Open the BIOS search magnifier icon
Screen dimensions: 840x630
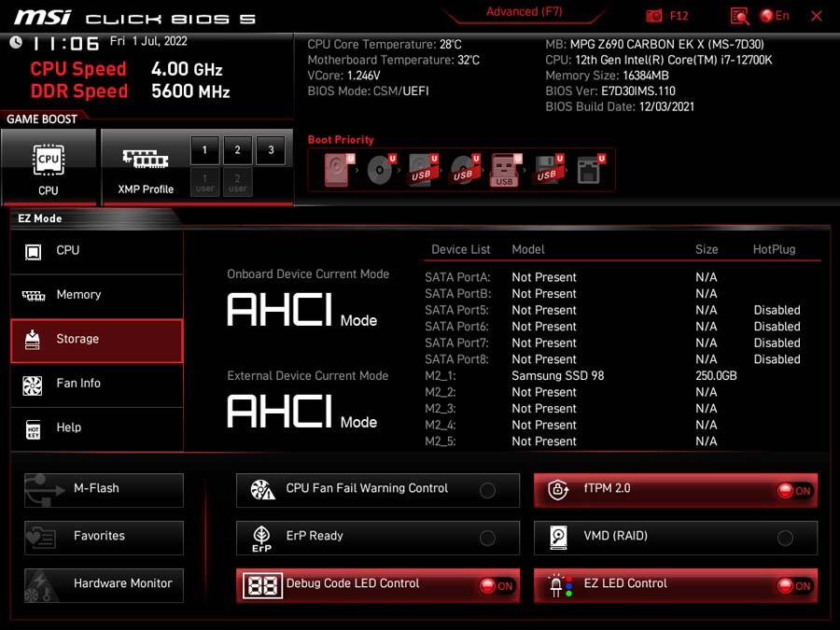pyautogui.click(x=739, y=16)
